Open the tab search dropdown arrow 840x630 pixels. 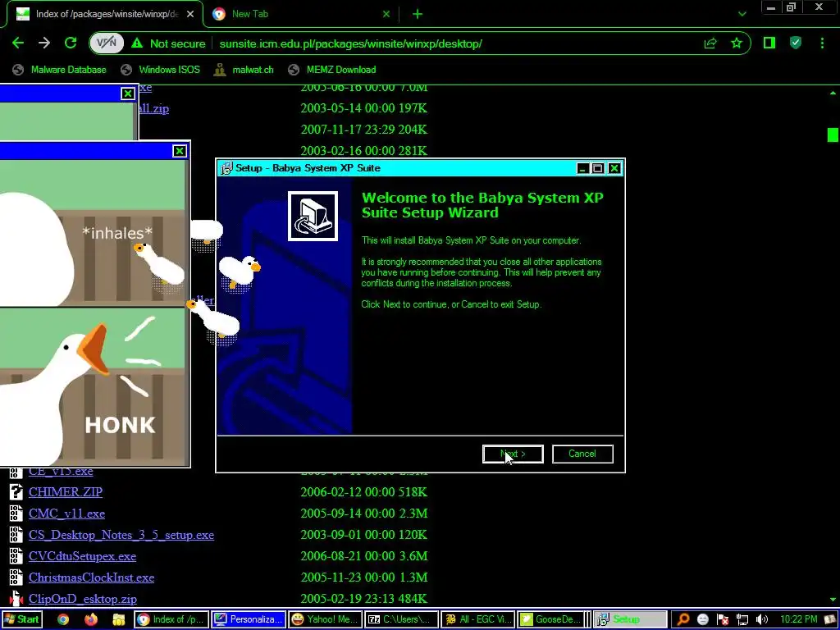[742, 14]
